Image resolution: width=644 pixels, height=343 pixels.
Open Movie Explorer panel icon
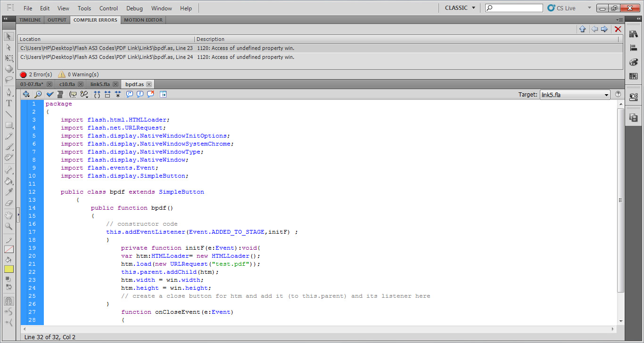point(633,118)
